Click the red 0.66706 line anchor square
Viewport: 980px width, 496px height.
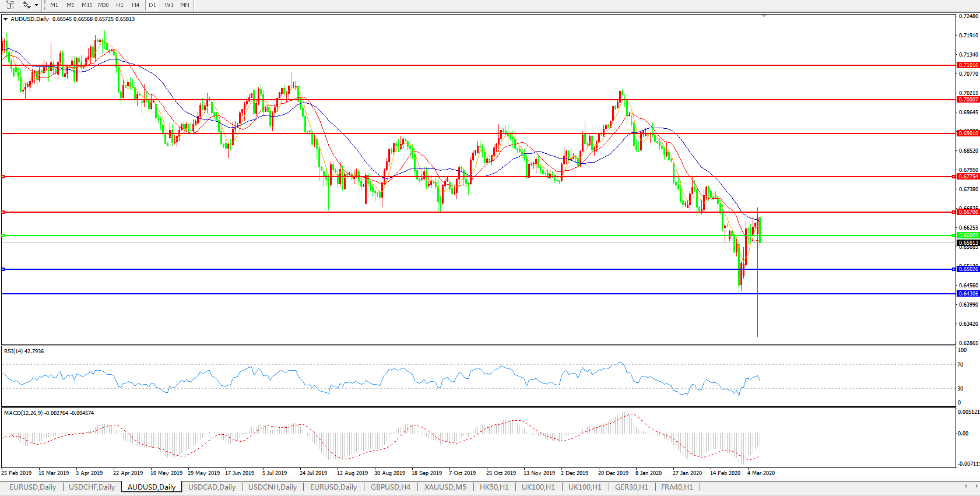click(x=3, y=212)
